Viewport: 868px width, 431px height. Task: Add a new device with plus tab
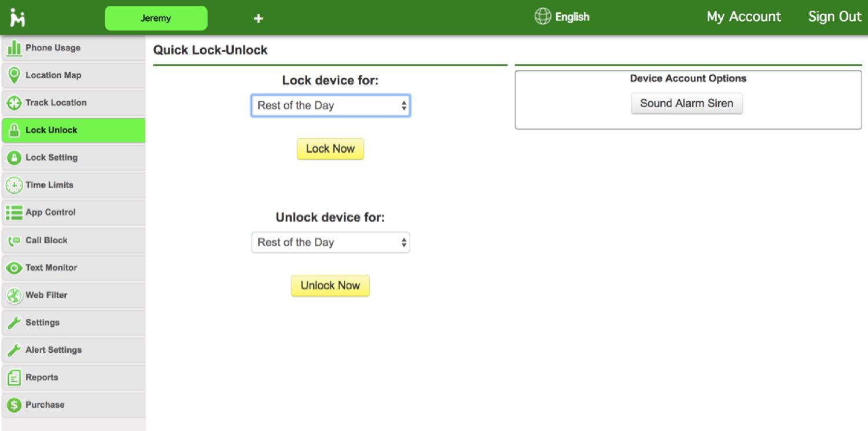(258, 19)
